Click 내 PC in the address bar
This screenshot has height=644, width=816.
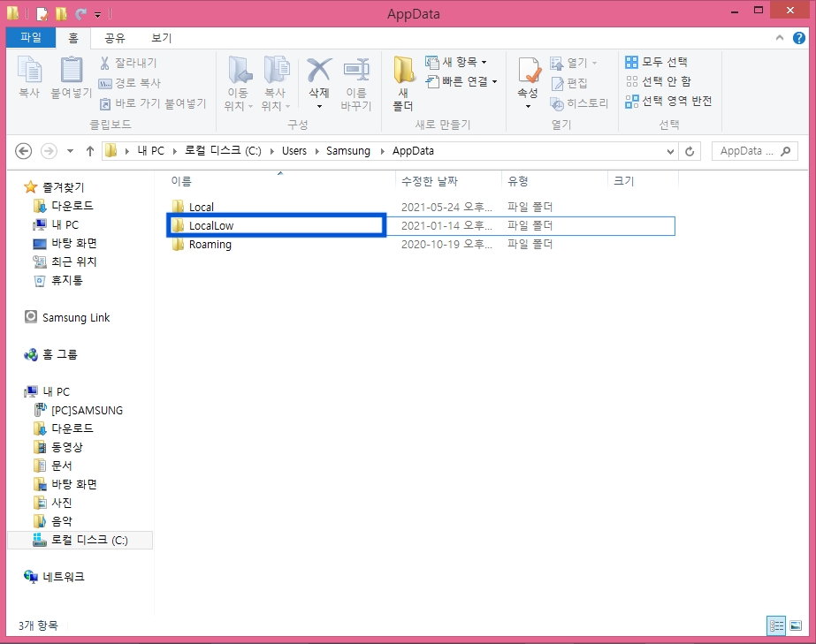150,151
